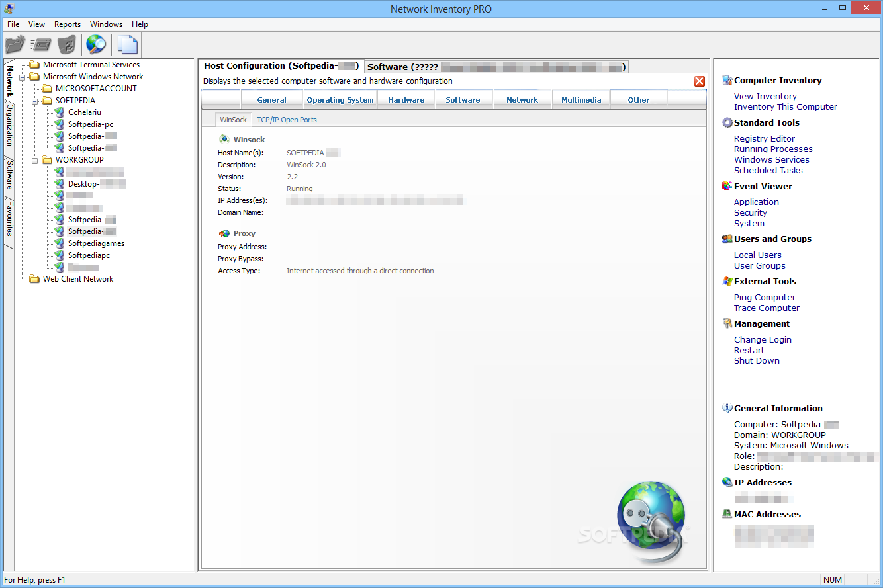Click the Softpedia-pc computer icon

click(60, 124)
